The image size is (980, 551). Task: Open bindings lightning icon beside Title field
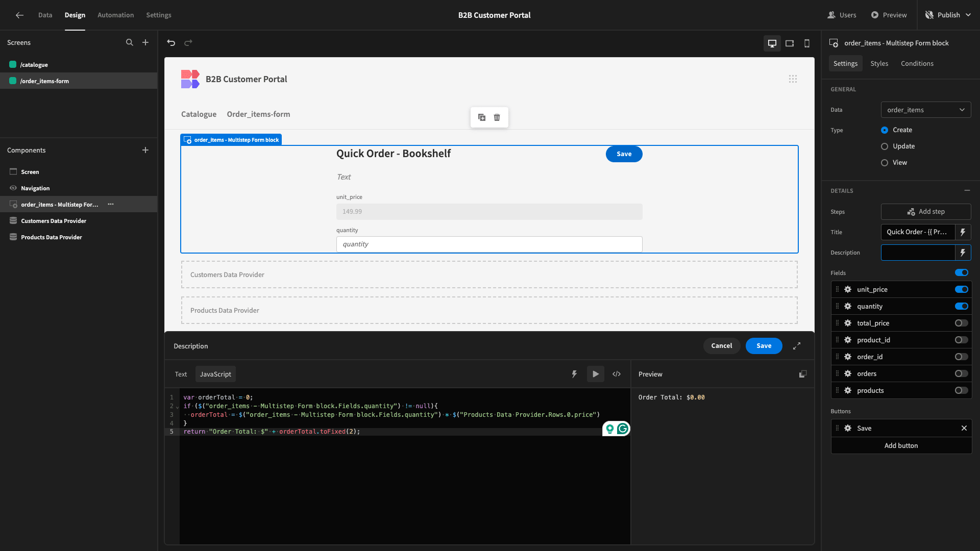[963, 232]
